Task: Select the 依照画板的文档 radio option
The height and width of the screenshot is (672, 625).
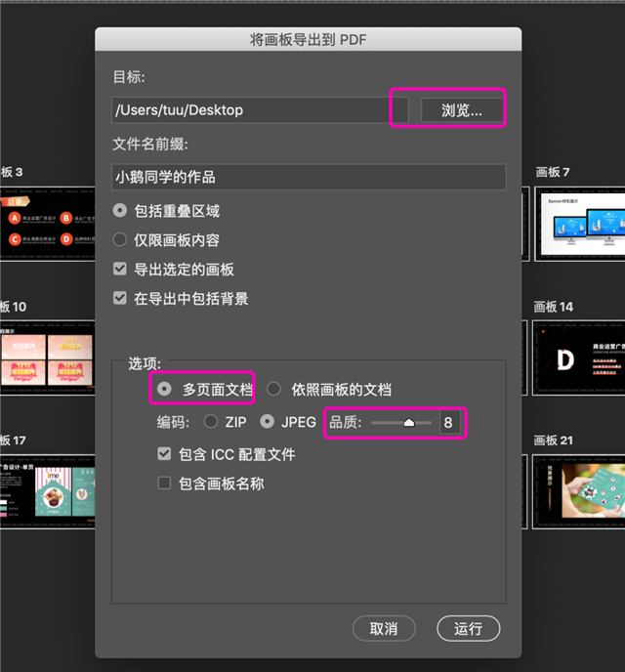Action: 273,389
